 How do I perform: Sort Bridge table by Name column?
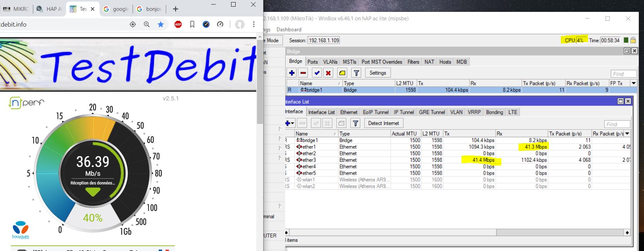320,83
